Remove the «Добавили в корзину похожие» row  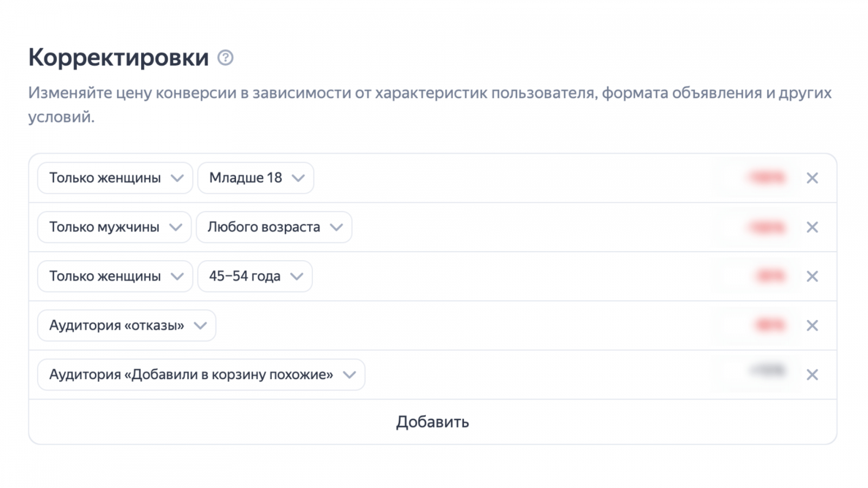pyautogui.click(x=812, y=375)
